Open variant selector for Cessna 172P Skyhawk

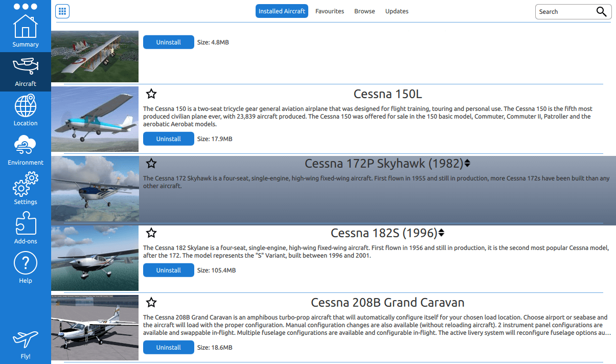467,164
